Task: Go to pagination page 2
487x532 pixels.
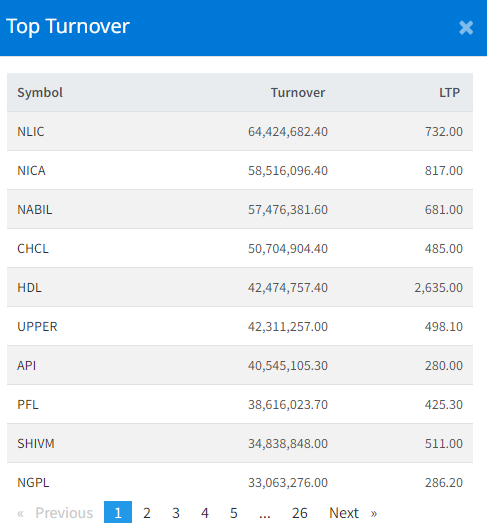Action: [147, 513]
